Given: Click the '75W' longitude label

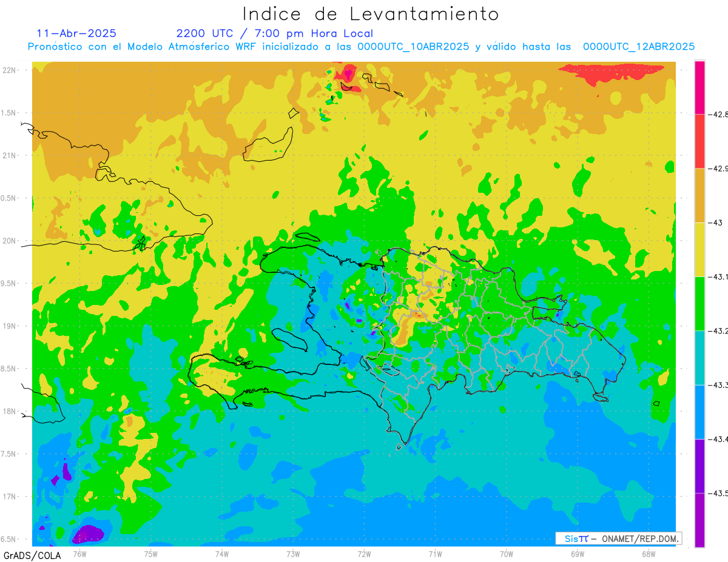Looking at the screenshot, I should (x=151, y=554).
